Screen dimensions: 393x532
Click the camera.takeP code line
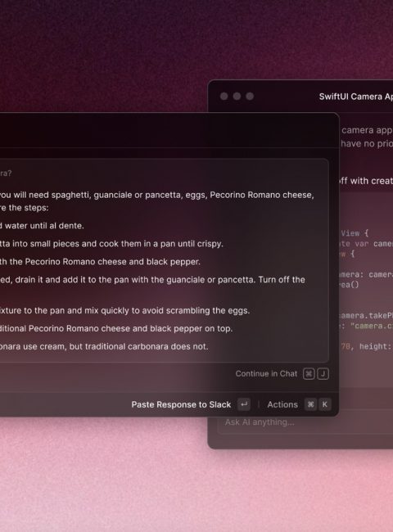(x=366, y=316)
